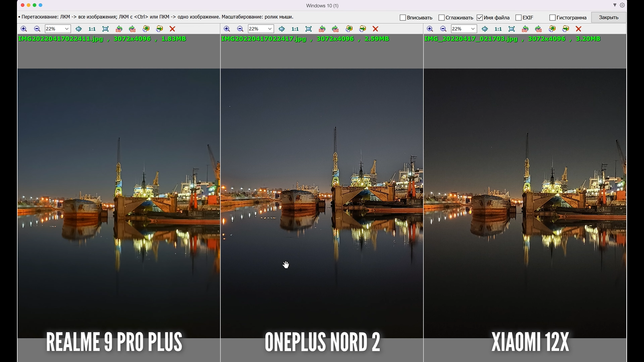The height and width of the screenshot is (362, 644).
Task: Enable the Вписывать checkbox
Action: point(402,18)
